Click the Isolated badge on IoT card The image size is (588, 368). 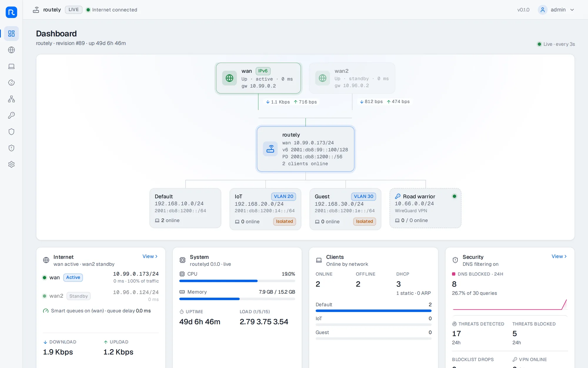(x=284, y=221)
